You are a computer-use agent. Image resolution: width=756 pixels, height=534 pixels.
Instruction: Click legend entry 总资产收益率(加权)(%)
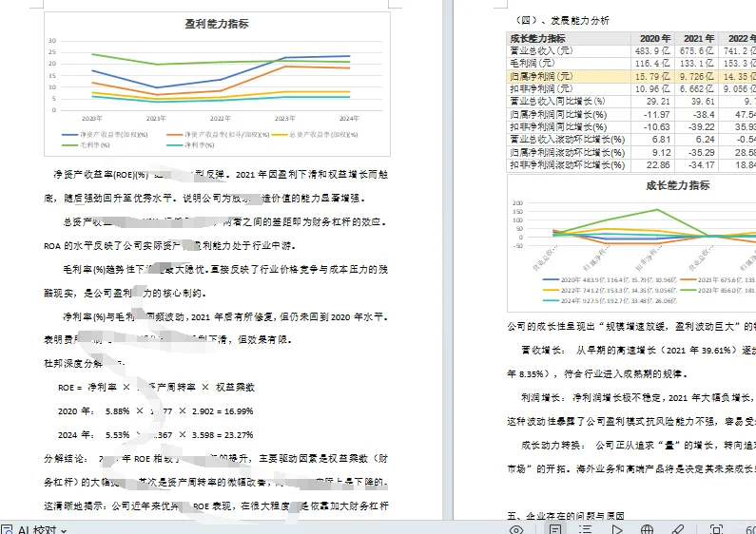[x=315, y=135]
